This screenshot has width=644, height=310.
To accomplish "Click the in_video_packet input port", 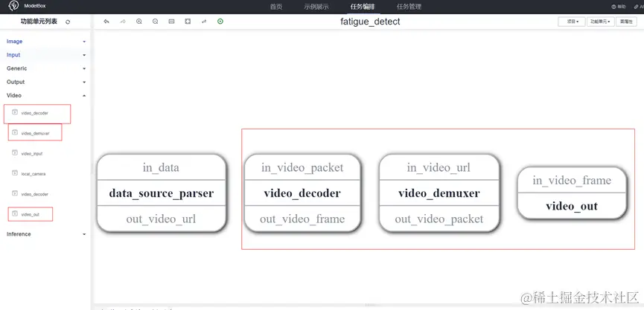I will coord(302,167).
